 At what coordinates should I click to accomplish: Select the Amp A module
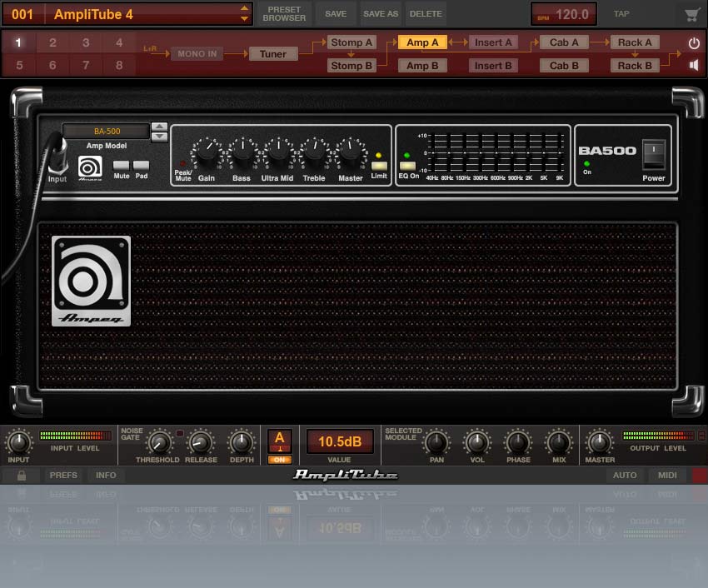(x=422, y=42)
